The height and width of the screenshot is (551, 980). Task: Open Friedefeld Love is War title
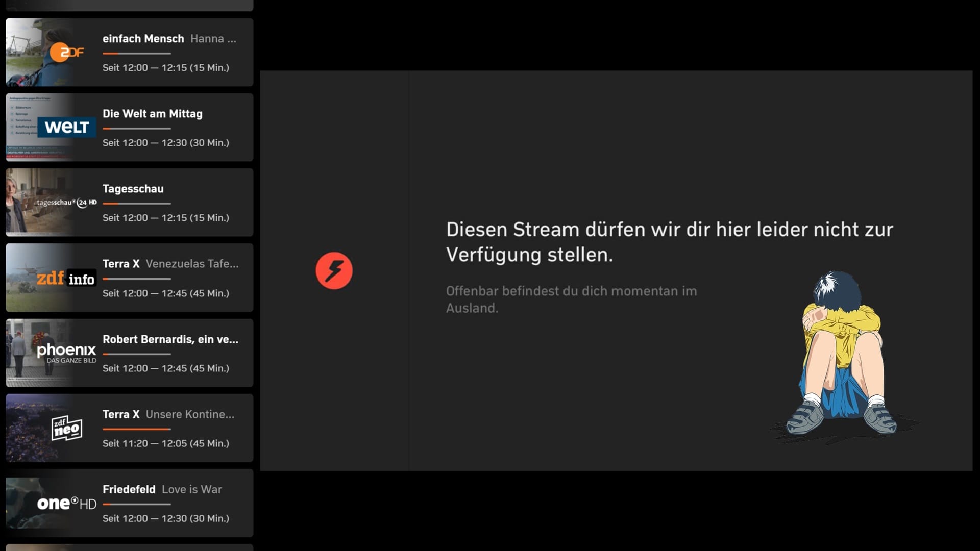(x=162, y=489)
